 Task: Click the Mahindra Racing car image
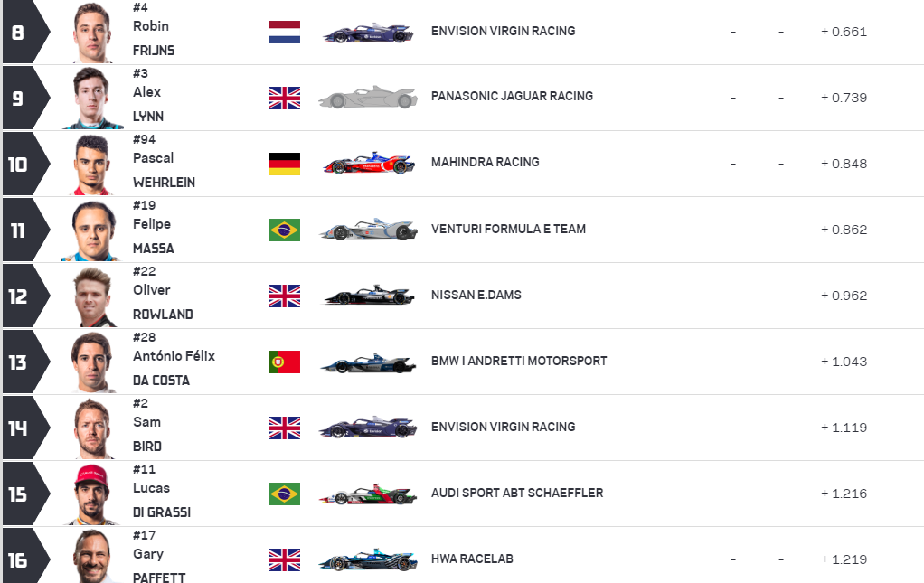[368, 164]
